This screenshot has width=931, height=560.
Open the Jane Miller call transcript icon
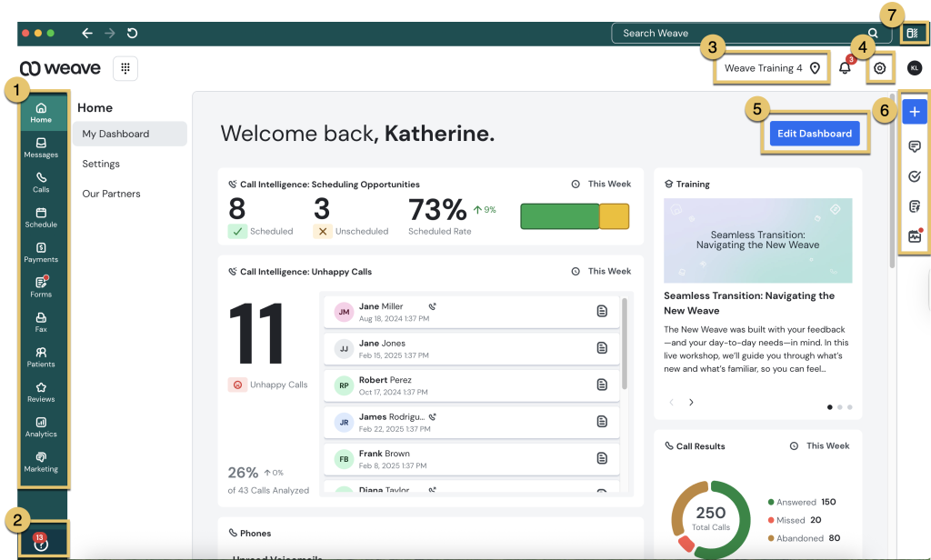(602, 311)
